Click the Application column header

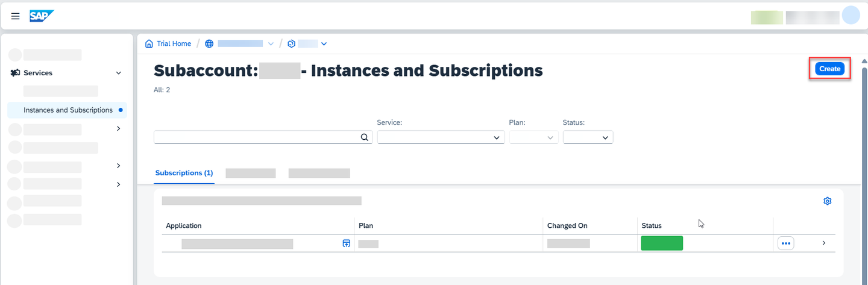(184, 225)
